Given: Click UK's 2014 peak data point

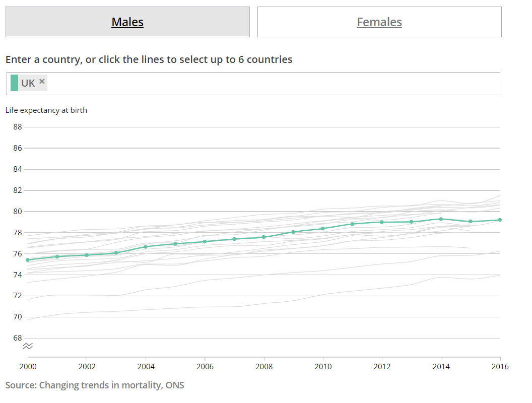Looking at the screenshot, I should coord(441,219).
